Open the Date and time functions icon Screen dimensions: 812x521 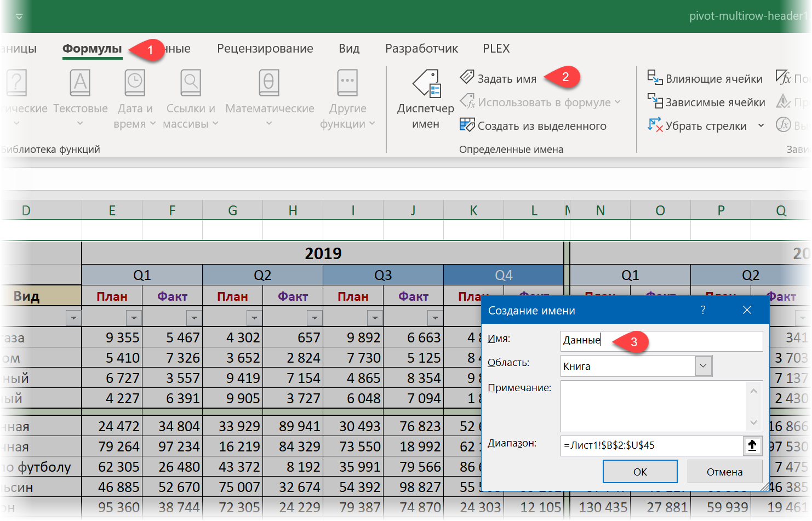click(135, 83)
